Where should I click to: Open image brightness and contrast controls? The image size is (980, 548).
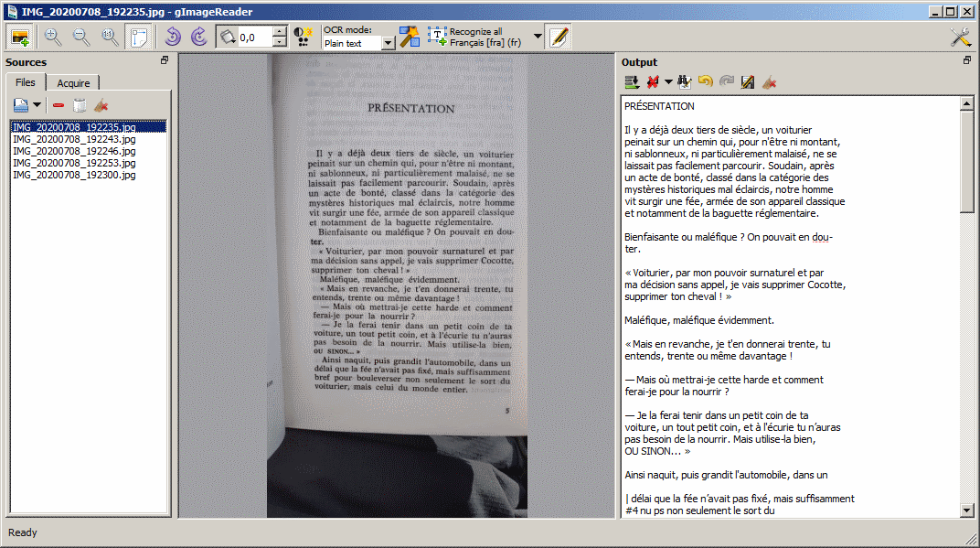click(304, 38)
